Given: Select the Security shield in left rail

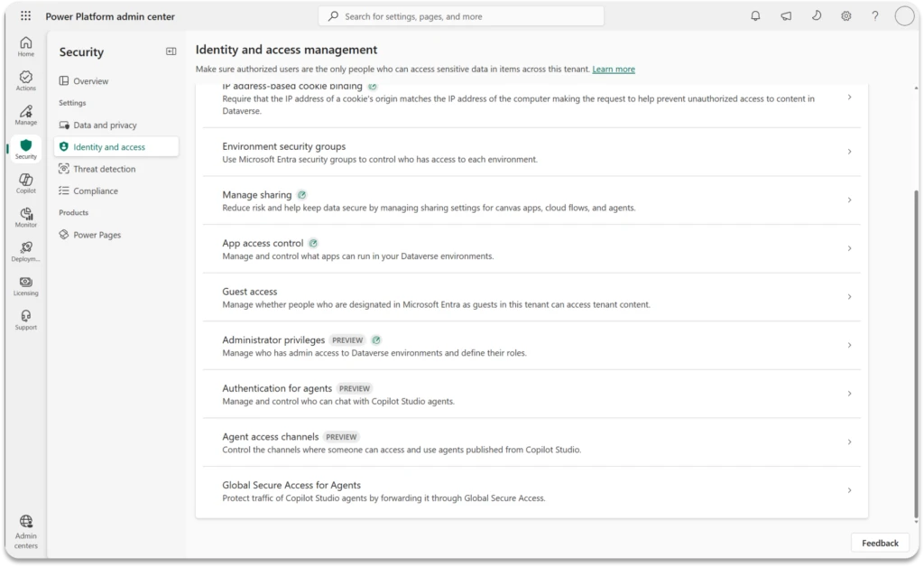Looking at the screenshot, I should pos(25,149).
